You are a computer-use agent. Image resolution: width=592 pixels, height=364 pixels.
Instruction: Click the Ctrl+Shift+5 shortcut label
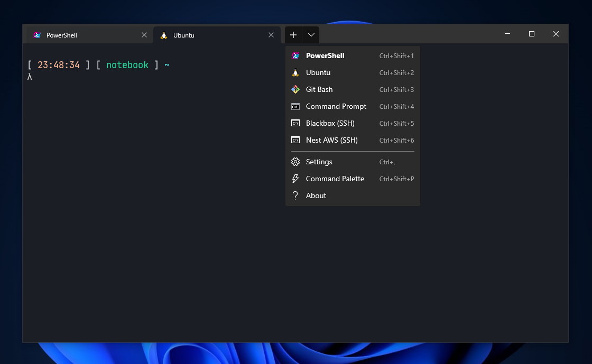396,123
